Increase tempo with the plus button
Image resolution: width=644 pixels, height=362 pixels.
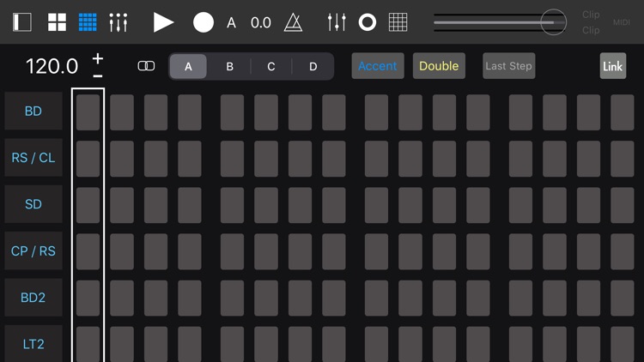click(x=97, y=58)
